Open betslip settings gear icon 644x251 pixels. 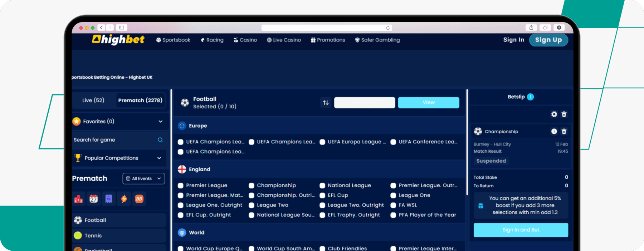tap(554, 114)
